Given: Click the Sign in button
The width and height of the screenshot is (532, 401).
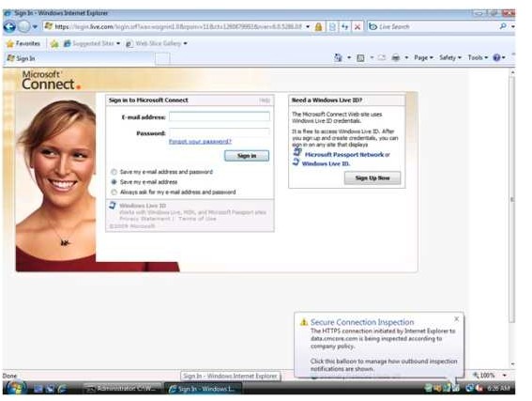Looking at the screenshot, I should point(247,156).
